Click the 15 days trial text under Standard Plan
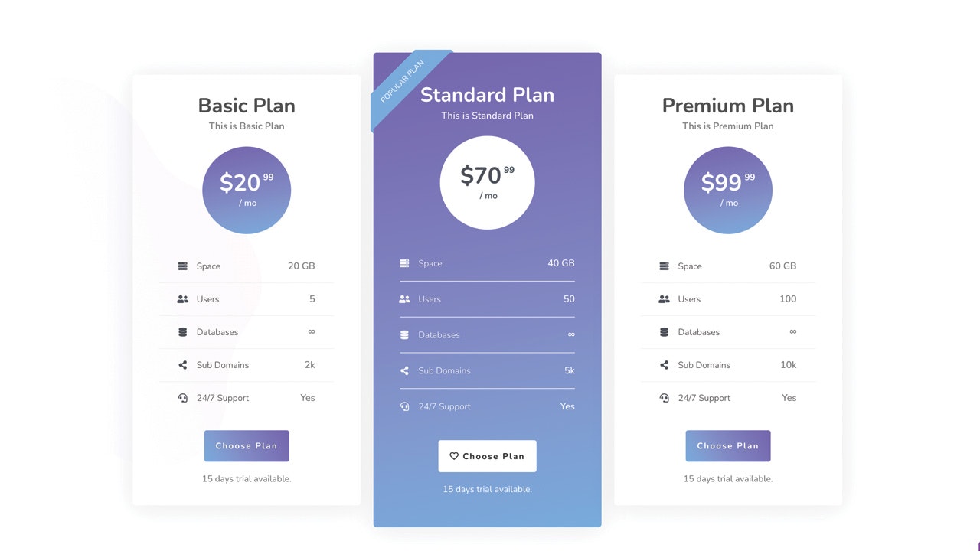The width and height of the screenshot is (980, 551). [487, 488]
